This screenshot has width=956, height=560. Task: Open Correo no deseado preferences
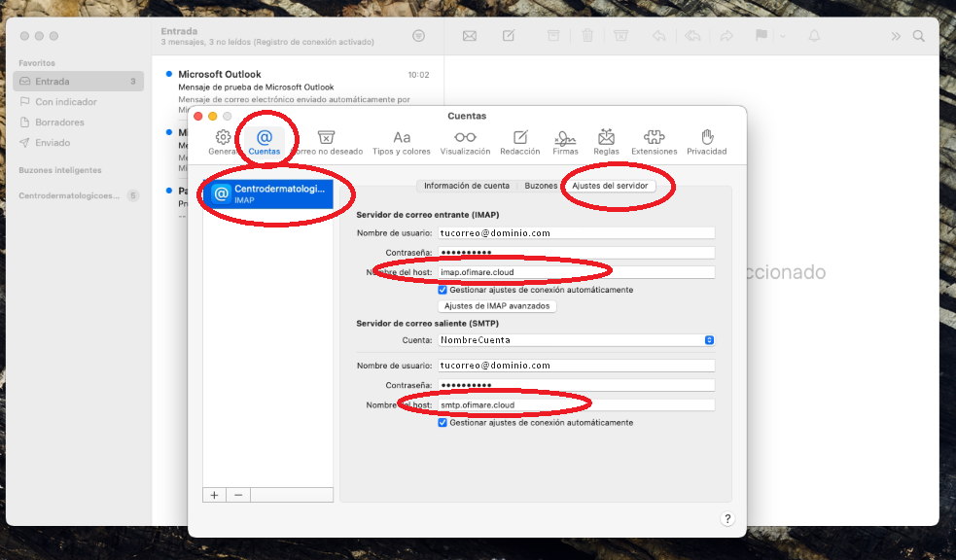(326, 142)
